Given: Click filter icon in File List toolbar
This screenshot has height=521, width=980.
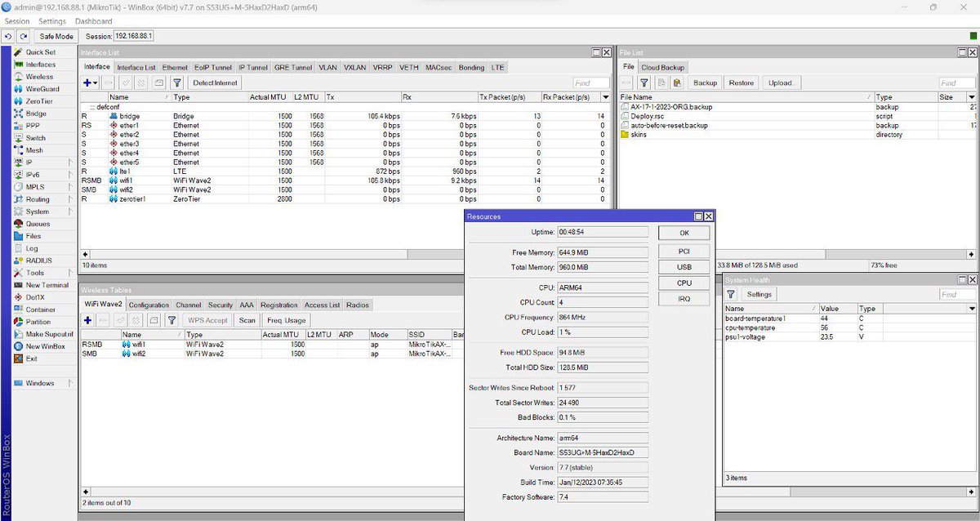Looking at the screenshot, I should pyautogui.click(x=644, y=82).
